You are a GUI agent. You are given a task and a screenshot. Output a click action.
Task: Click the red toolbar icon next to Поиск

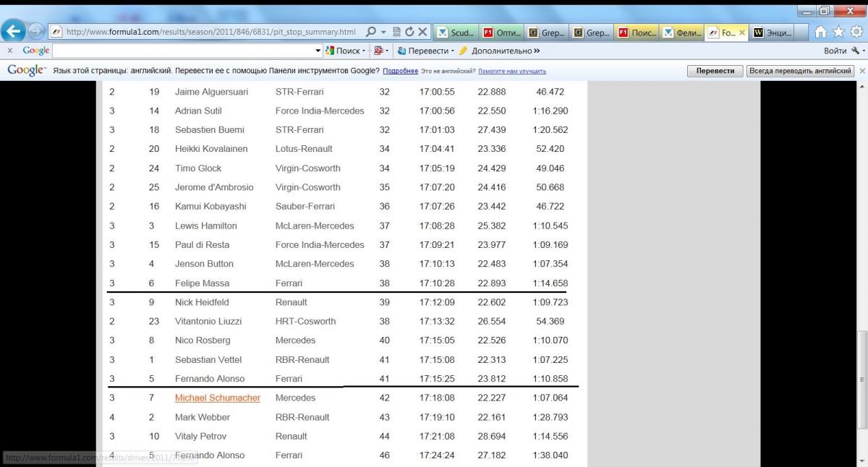(x=378, y=51)
